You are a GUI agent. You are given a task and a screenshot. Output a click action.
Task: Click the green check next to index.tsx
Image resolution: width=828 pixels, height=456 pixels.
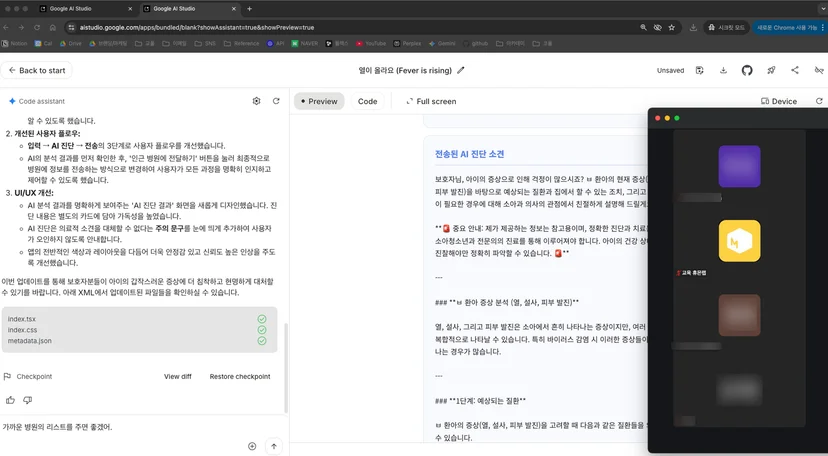click(262, 319)
